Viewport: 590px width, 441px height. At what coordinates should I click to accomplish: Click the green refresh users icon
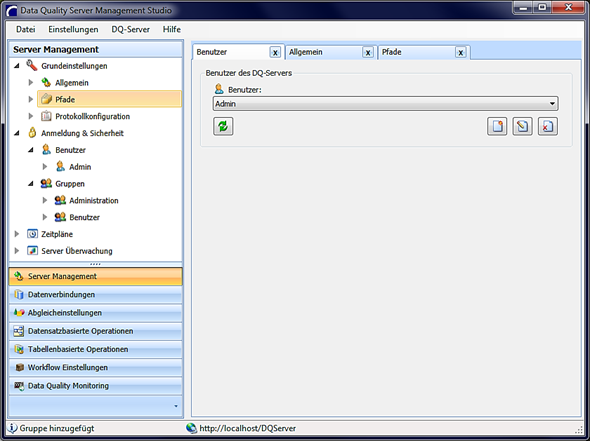223,126
